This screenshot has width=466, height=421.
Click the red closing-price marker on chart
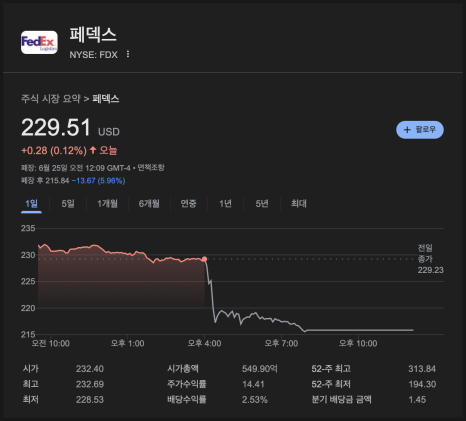(204, 259)
